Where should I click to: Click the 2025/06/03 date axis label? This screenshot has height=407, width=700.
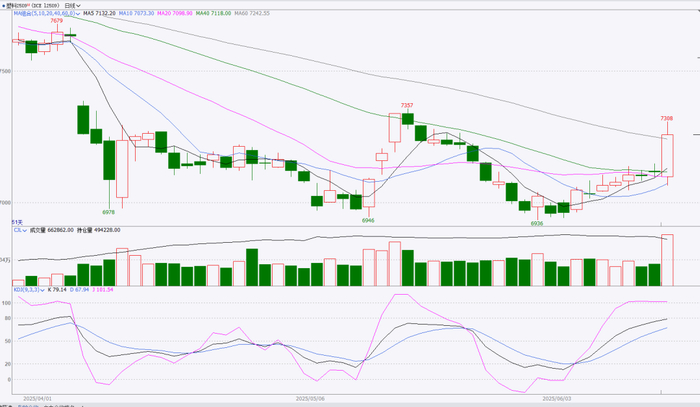click(556, 398)
